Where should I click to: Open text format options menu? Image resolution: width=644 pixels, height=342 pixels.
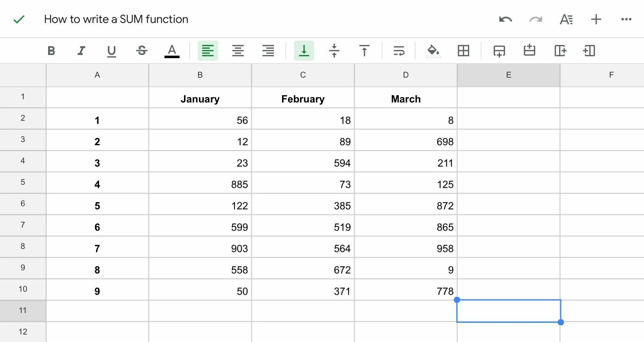[566, 19]
